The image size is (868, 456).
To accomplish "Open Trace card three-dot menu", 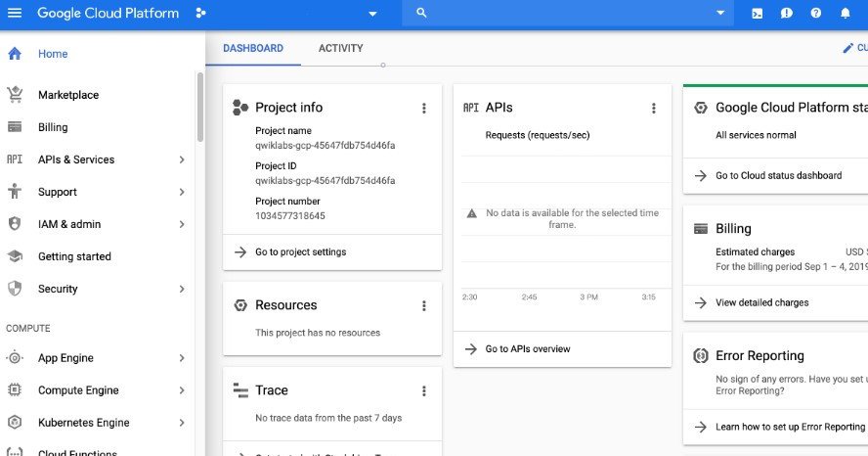I will (x=424, y=391).
